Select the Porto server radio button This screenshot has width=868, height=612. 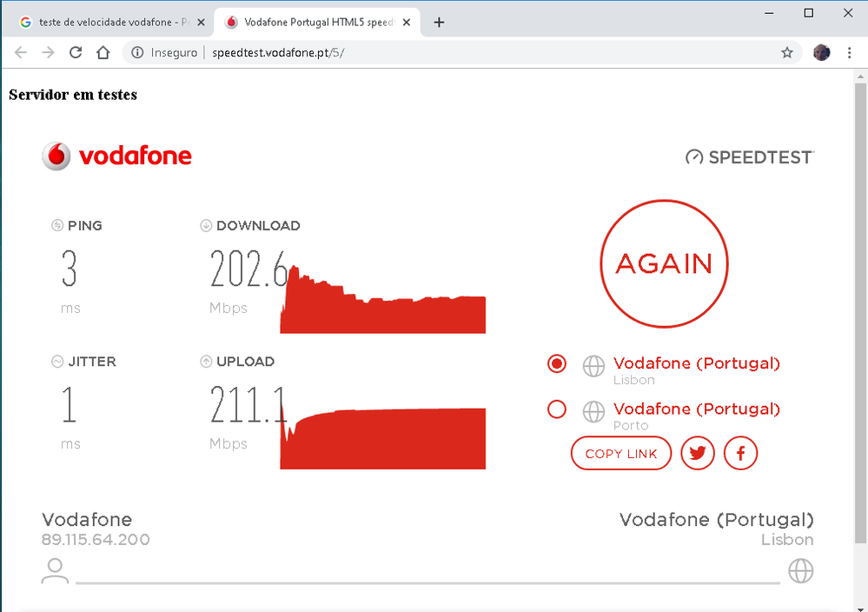click(557, 409)
